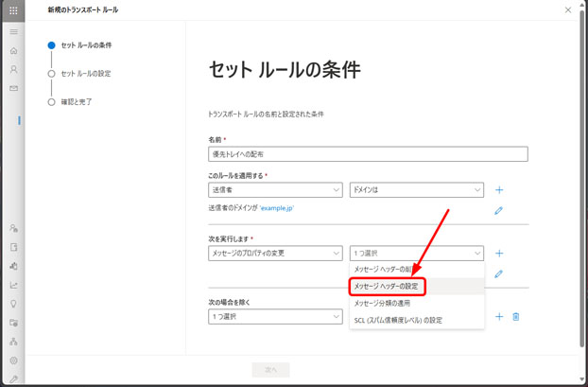Choose メッセージ ヘッダーの設定 option

click(417, 287)
